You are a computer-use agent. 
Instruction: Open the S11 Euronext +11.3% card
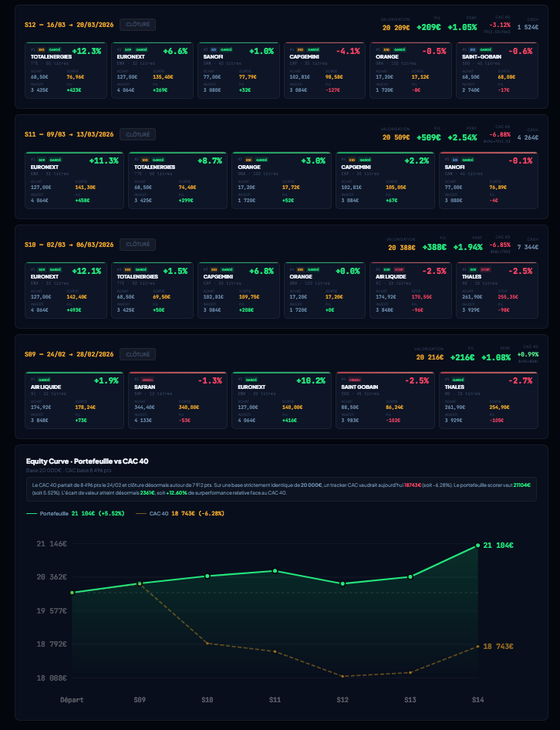(74, 180)
